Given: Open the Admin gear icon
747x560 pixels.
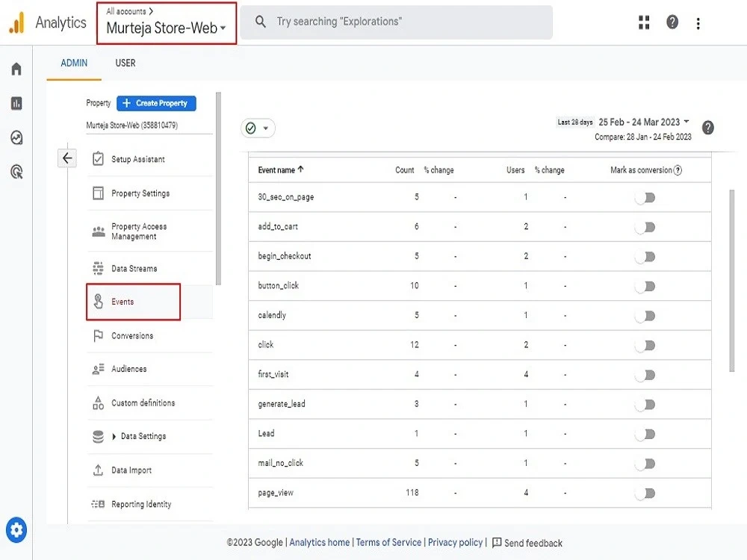Looking at the screenshot, I should pyautogui.click(x=16, y=529).
